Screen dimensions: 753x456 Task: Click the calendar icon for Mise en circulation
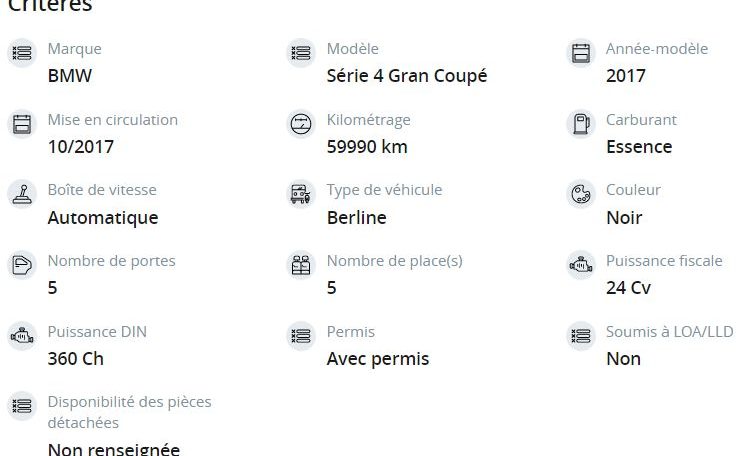tap(22, 124)
